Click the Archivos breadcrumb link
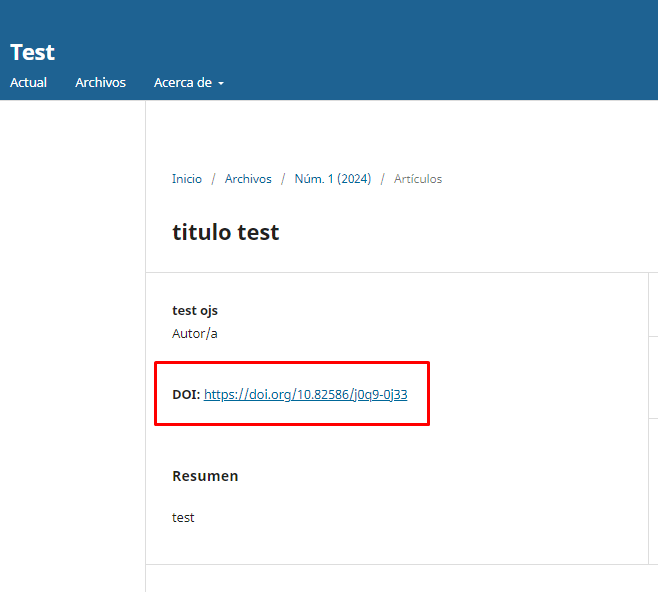Image resolution: width=658 pixels, height=592 pixels. (248, 179)
